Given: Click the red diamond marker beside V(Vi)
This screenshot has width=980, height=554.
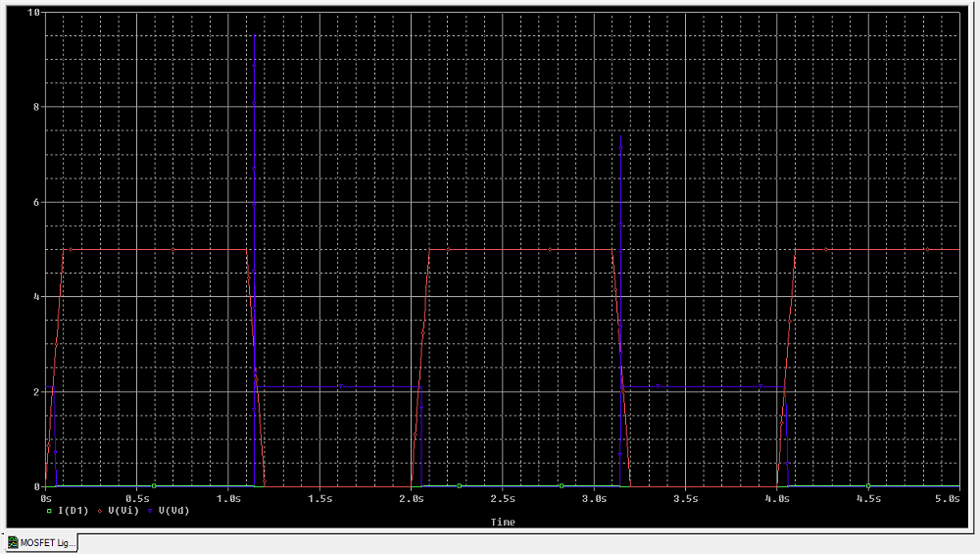Looking at the screenshot, I should point(100,511).
